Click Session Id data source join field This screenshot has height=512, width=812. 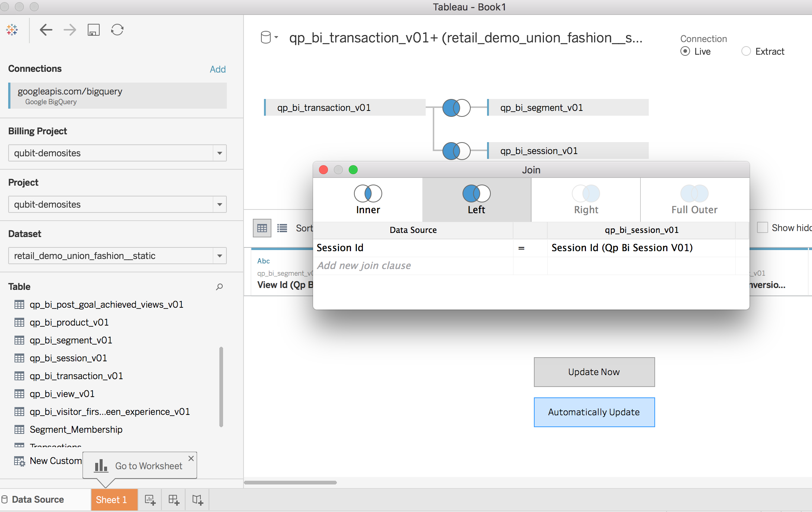(x=413, y=248)
